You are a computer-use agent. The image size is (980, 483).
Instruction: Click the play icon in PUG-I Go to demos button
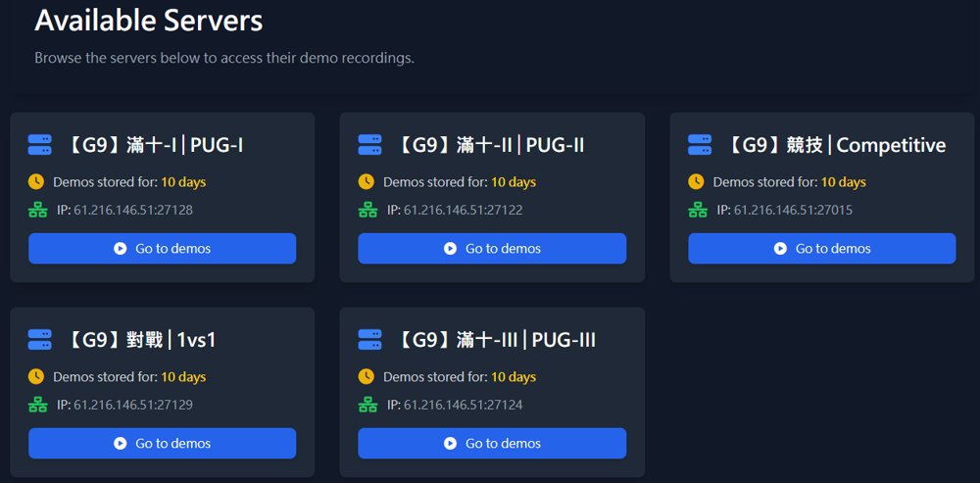coord(120,249)
